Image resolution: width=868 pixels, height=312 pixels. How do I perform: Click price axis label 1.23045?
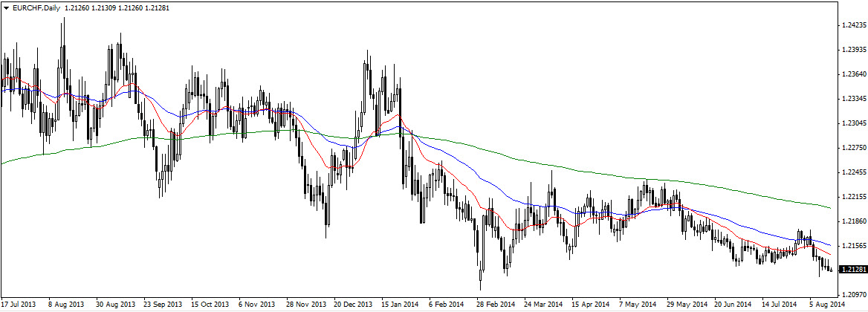[852, 123]
